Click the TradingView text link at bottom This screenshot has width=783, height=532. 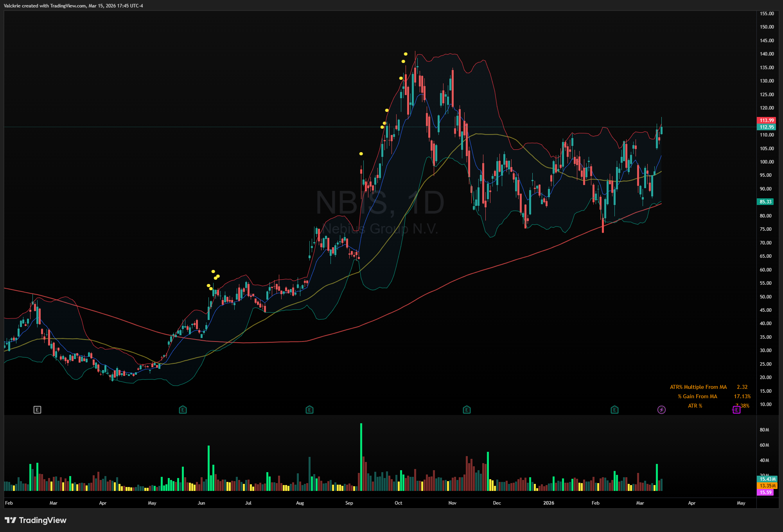point(43,520)
